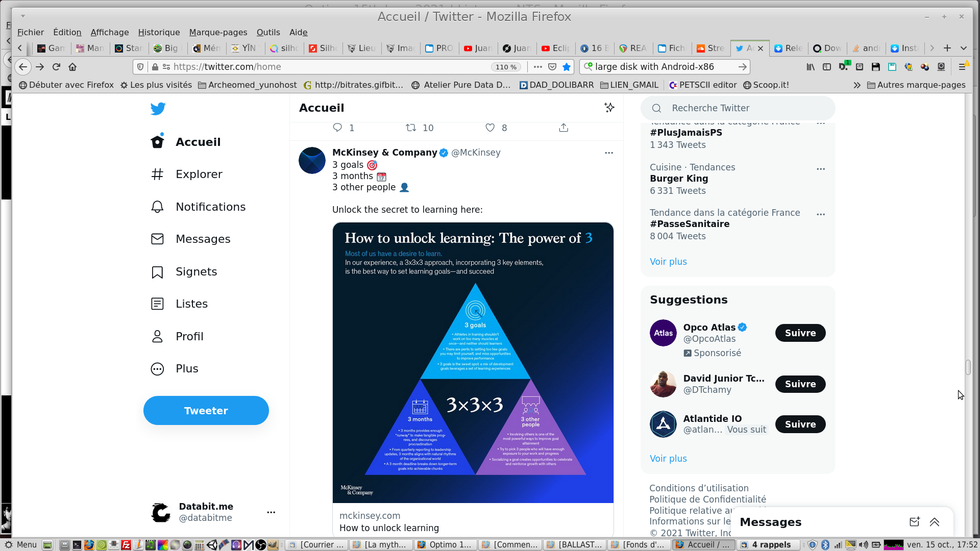Open the Historique menu
This screenshot has width=980, height=551.
(159, 32)
